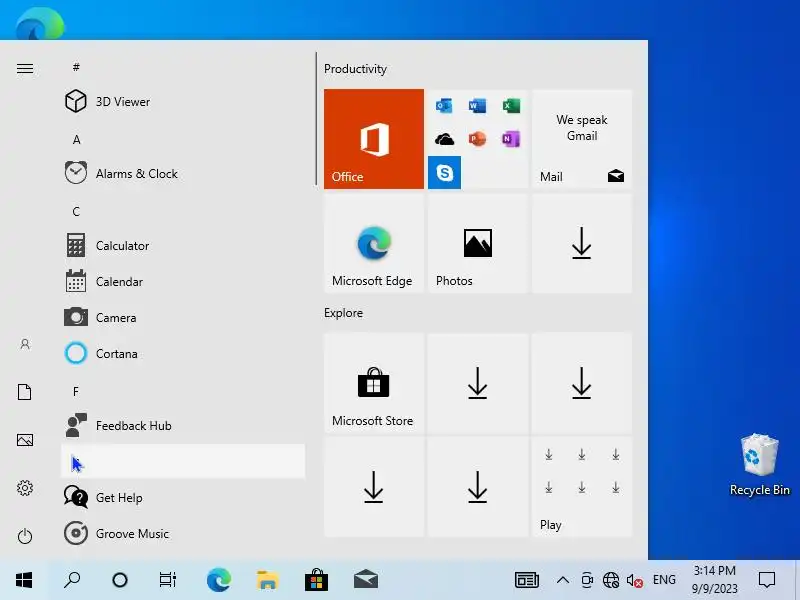The height and width of the screenshot is (600, 800).
Task: Expand the Start menu hamburger
Action: pyautogui.click(x=24, y=68)
